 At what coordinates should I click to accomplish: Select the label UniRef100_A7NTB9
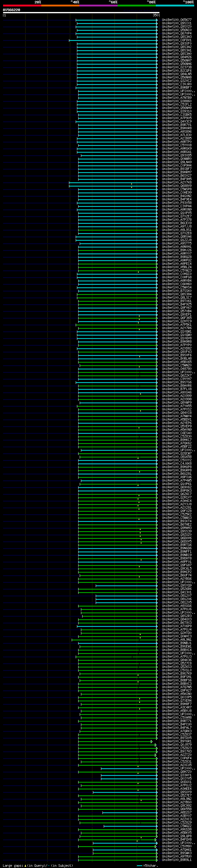coord(177,98)
